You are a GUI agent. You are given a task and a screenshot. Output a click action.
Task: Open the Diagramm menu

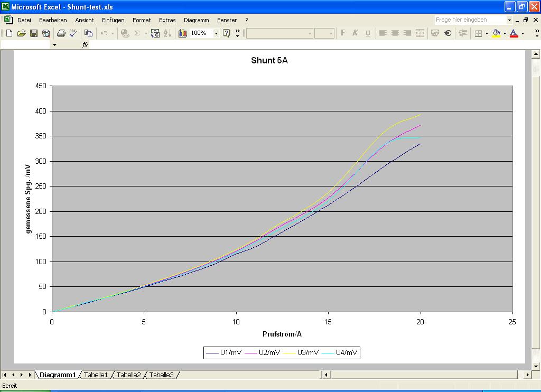[196, 20]
